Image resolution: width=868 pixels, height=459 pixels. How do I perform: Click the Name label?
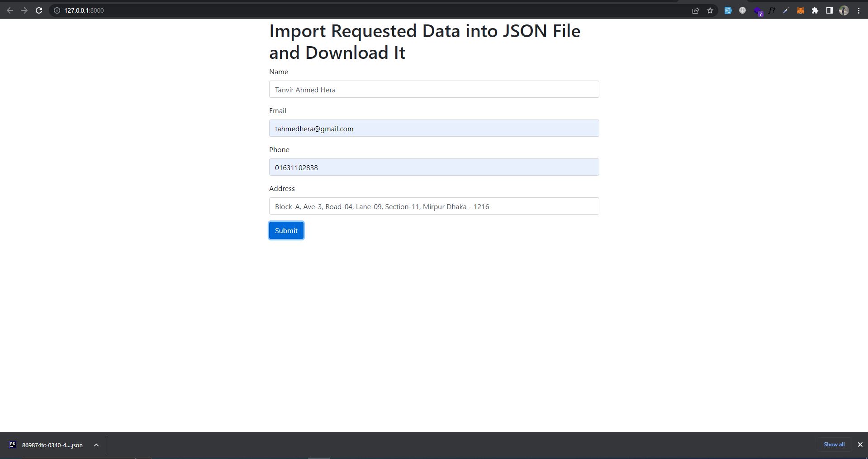(279, 72)
